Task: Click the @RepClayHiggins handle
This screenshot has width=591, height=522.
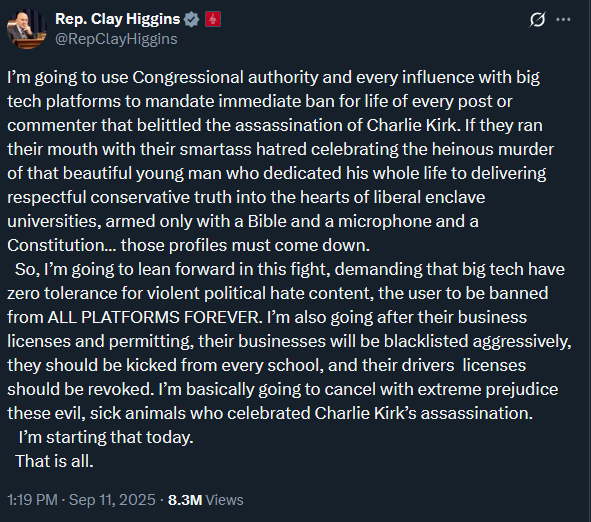Action: click(x=116, y=39)
